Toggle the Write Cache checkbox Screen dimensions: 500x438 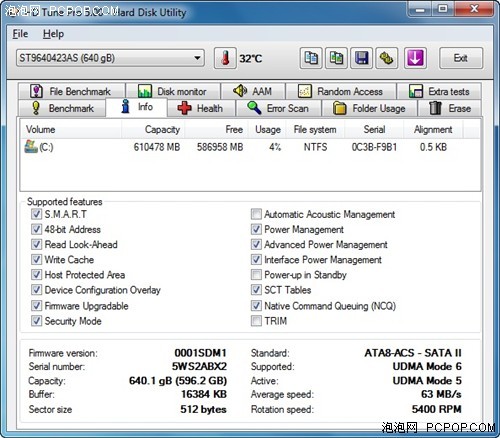pos(36,259)
